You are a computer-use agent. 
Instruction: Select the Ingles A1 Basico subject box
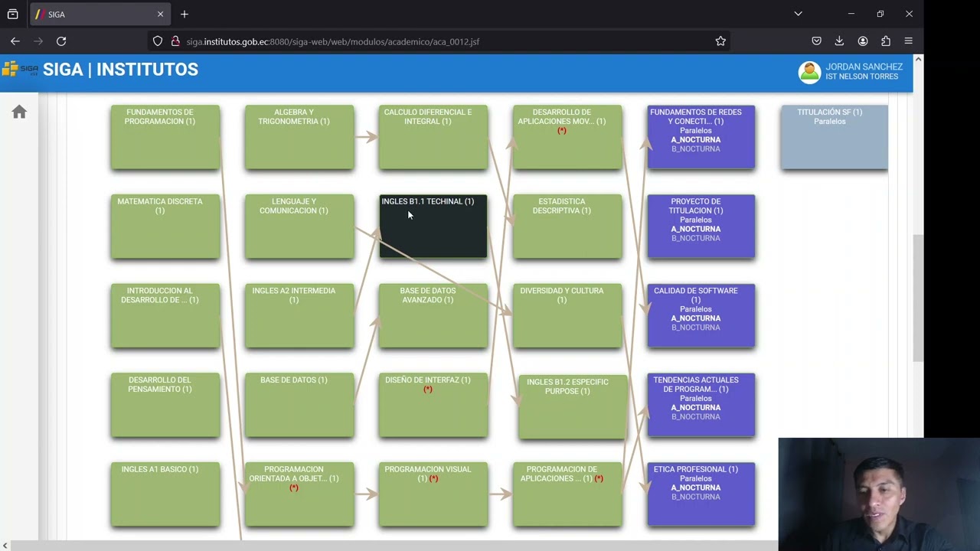[x=165, y=494]
